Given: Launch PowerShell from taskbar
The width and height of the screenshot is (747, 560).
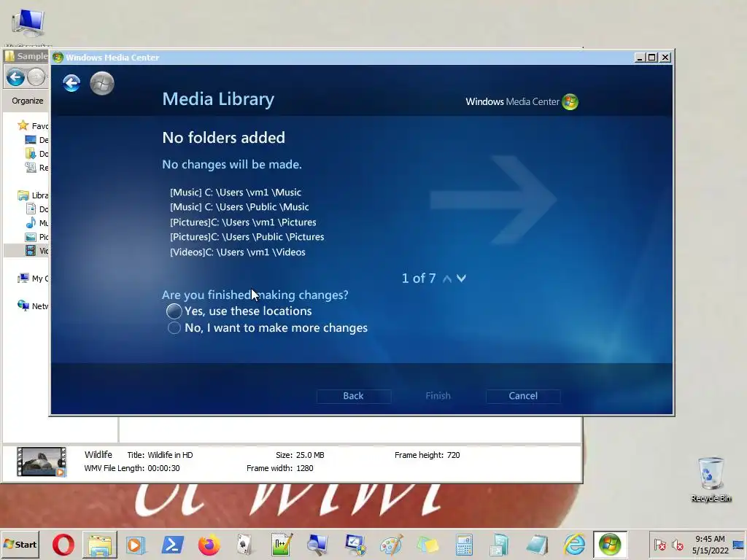Looking at the screenshot, I should pos(172,545).
